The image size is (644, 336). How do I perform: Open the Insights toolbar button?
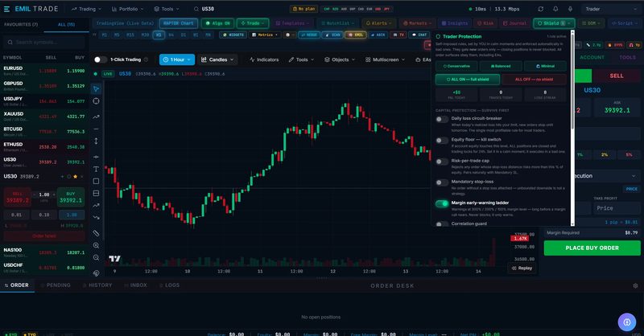pyautogui.click(x=455, y=23)
